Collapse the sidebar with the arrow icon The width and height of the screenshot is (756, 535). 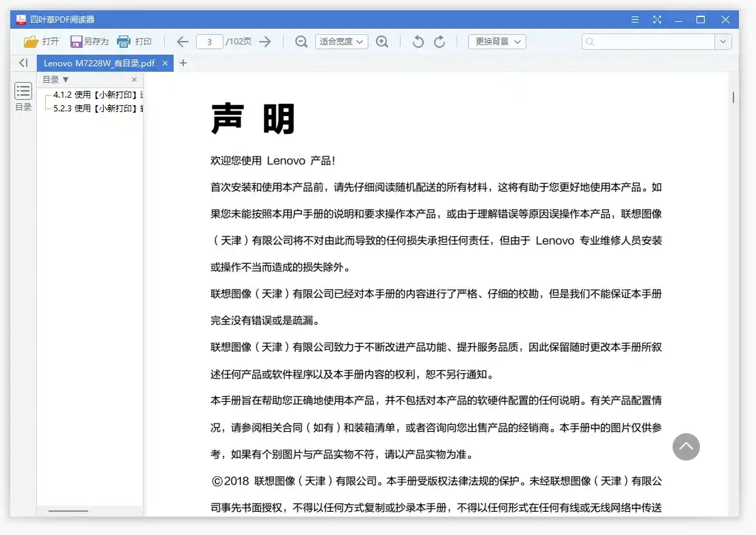click(23, 63)
